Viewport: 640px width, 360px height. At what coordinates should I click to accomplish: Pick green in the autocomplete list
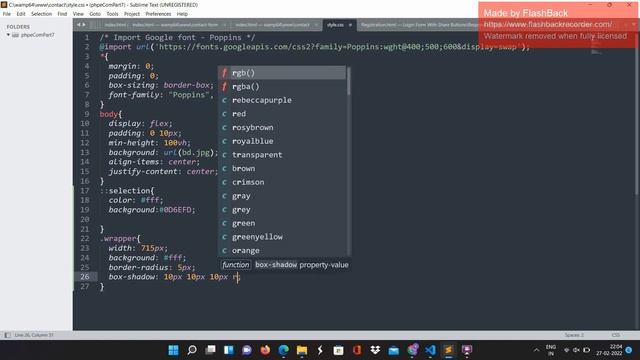pos(282,223)
